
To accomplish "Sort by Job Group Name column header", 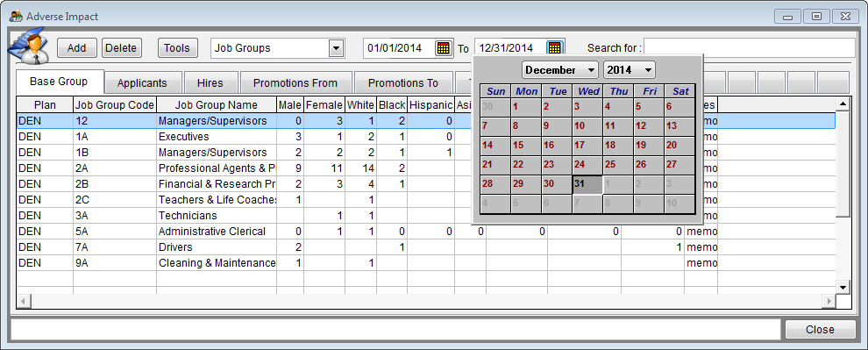I will coord(217,104).
